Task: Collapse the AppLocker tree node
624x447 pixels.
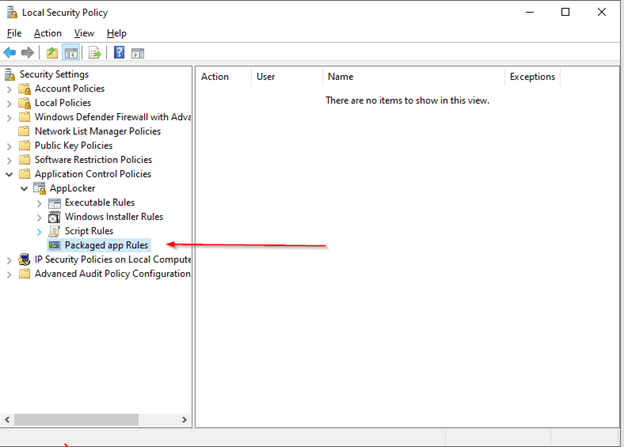Action: (x=25, y=188)
